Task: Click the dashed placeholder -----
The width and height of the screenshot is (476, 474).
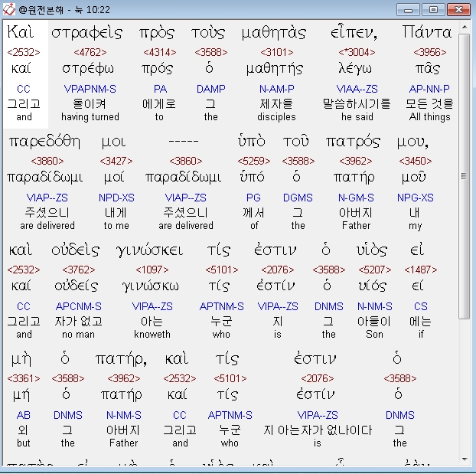Action: [184, 141]
